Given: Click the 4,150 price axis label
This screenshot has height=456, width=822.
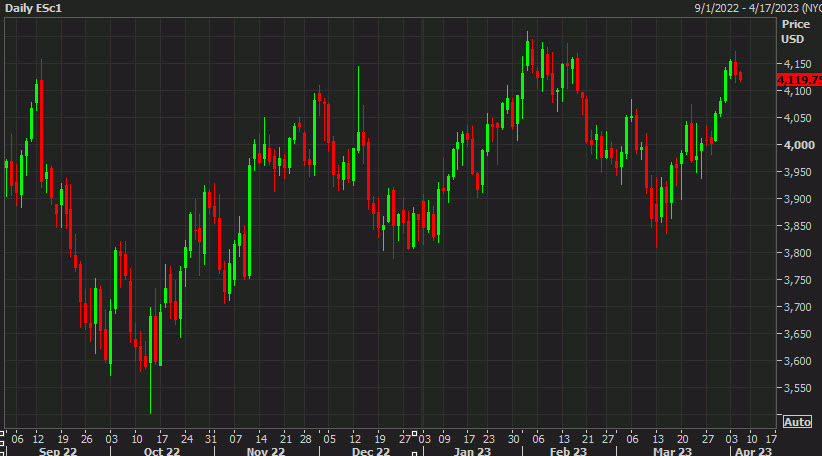Looking at the screenshot, I should pos(797,64).
